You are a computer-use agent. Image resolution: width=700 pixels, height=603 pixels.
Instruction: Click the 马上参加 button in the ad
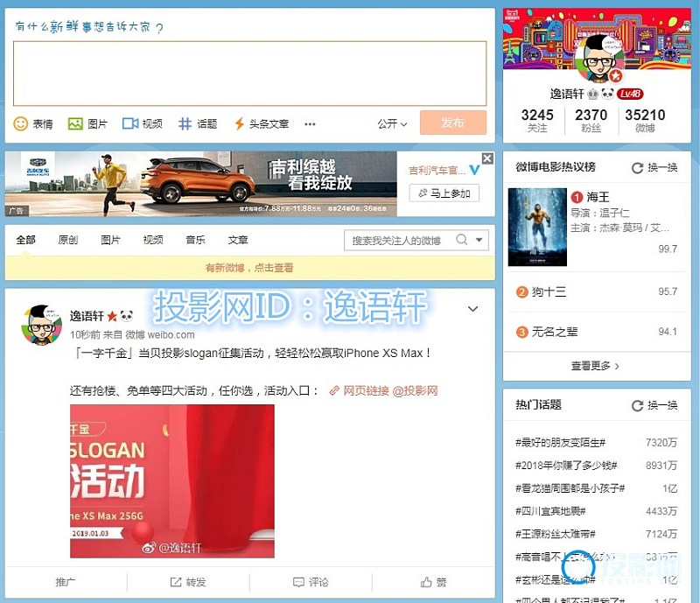click(444, 193)
